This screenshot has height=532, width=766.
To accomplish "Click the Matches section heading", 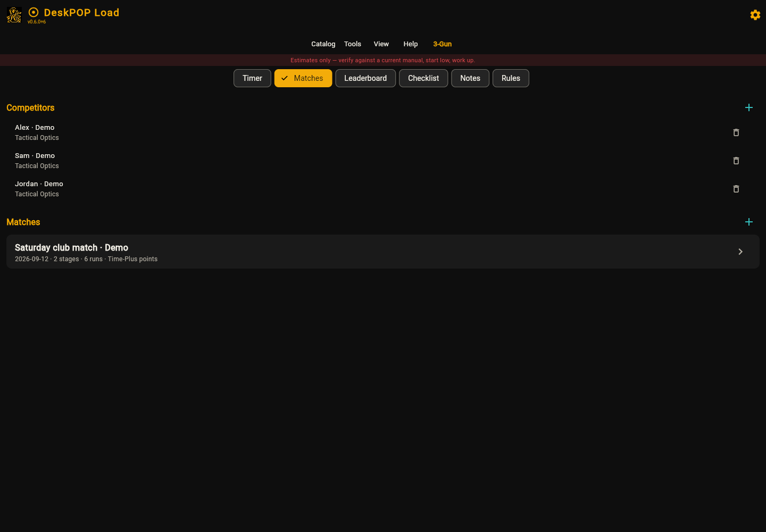I will (23, 222).
